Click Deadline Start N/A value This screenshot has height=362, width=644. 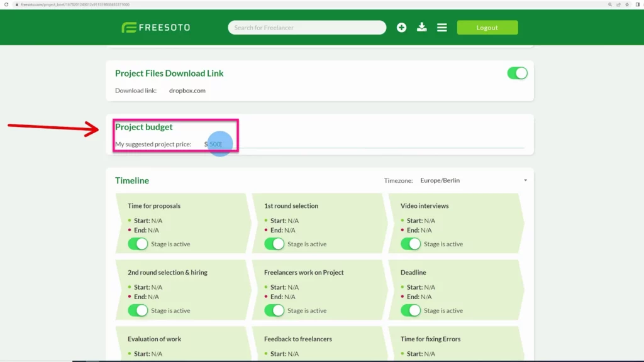coord(429,287)
